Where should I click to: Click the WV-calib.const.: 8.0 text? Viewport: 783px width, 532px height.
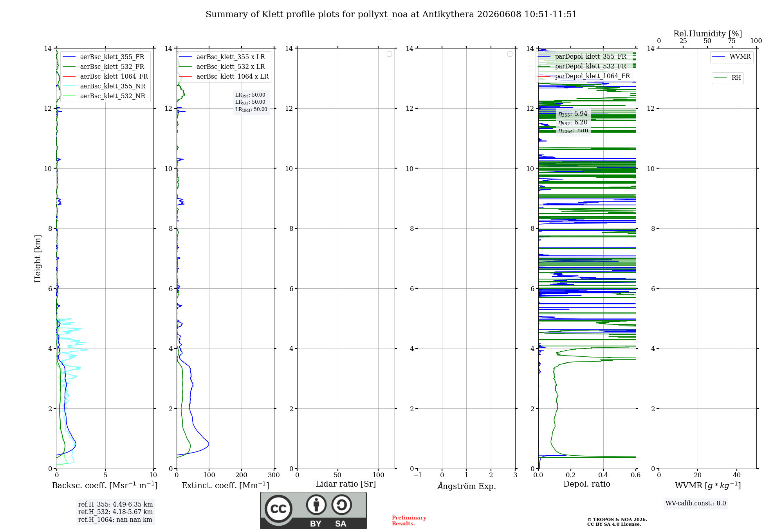(x=696, y=503)
